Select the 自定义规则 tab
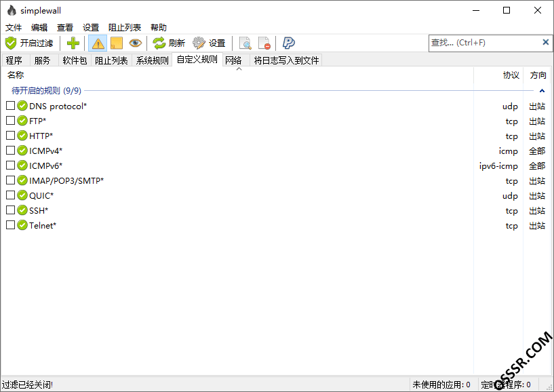 click(x=197, y=60)
